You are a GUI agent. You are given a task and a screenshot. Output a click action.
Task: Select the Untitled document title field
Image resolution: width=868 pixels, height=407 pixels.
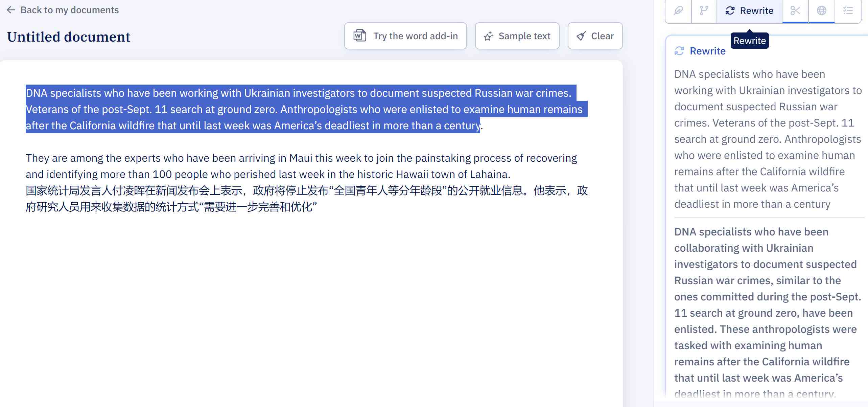(x=68, y=37)
